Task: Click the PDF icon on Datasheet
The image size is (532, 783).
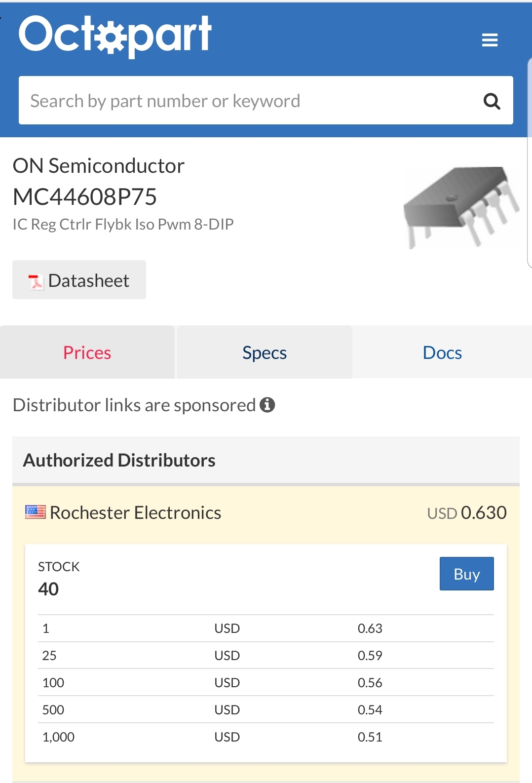Action: point(36,281)
